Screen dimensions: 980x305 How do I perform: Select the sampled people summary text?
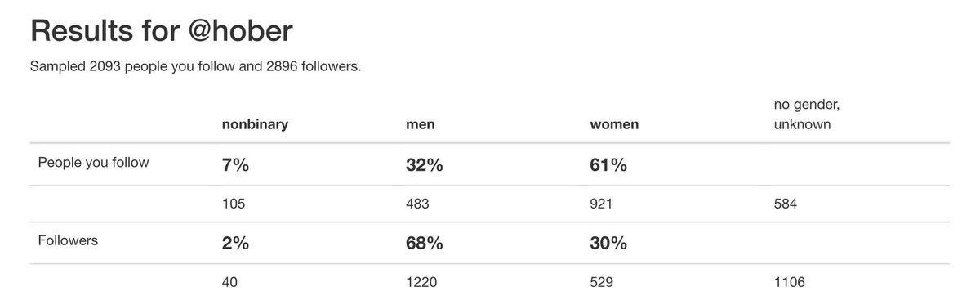195,66
